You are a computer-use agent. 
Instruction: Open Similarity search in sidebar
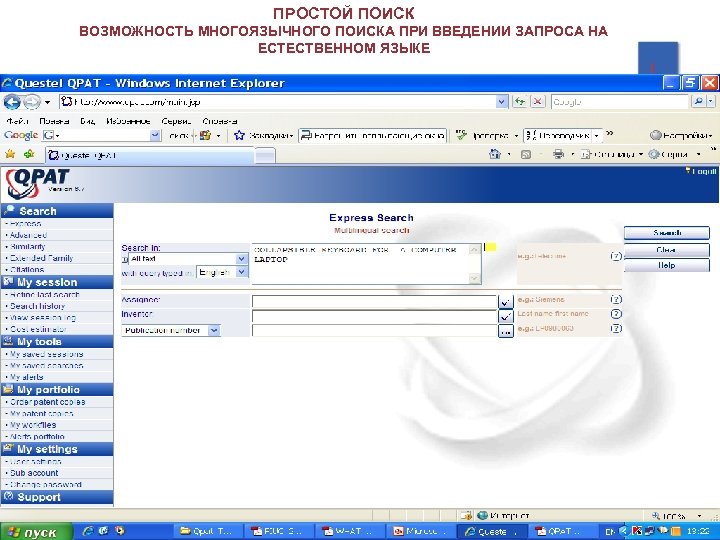click(x=28, y=247)
